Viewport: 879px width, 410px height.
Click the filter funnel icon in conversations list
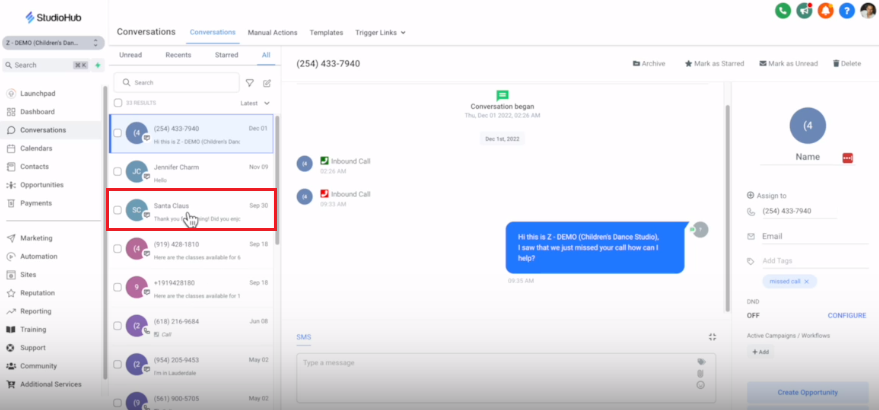pyautogui.click(x=250, y=82)
